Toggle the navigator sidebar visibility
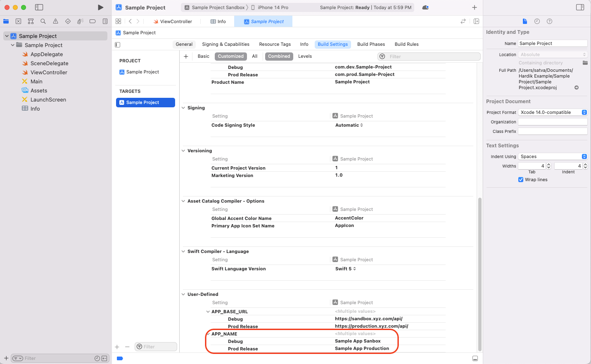 (x=39, y=7)
